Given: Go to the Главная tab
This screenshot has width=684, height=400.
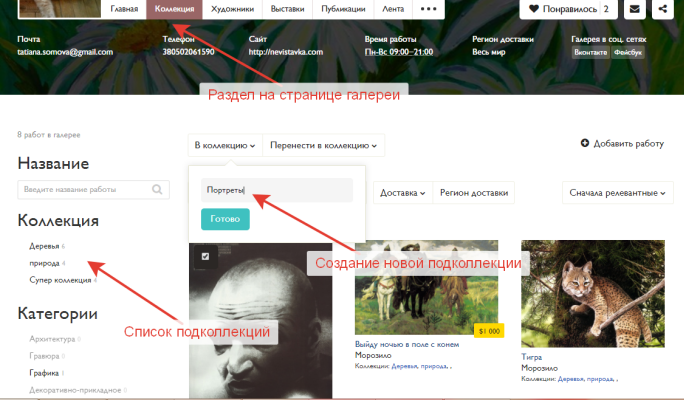Looking at the screenshot, I should click(x=125, y=9).
